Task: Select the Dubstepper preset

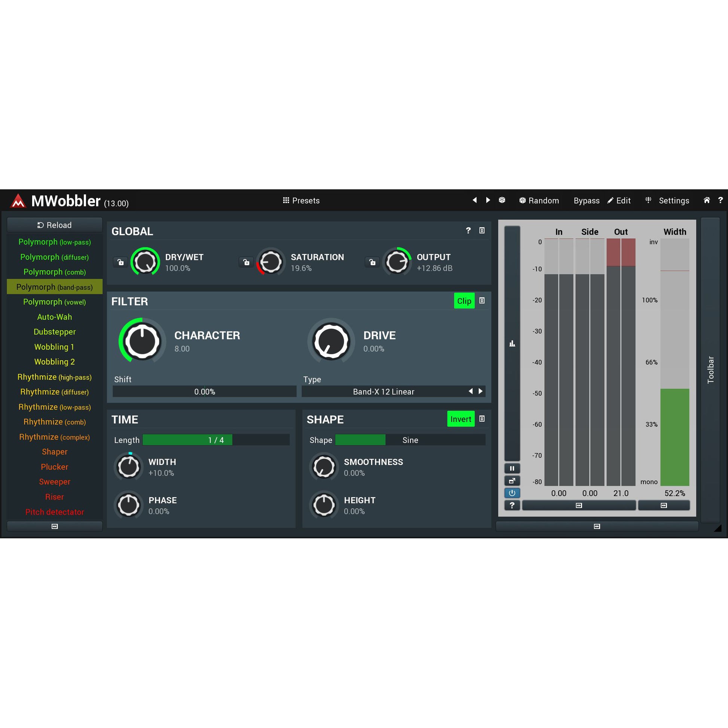Action: [x=55, y=331]
